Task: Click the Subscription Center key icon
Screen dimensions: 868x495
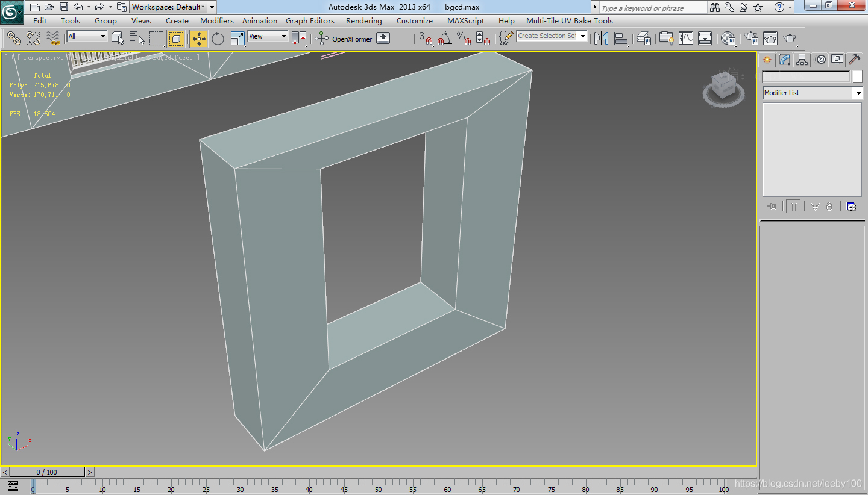Action: [729, 7]
